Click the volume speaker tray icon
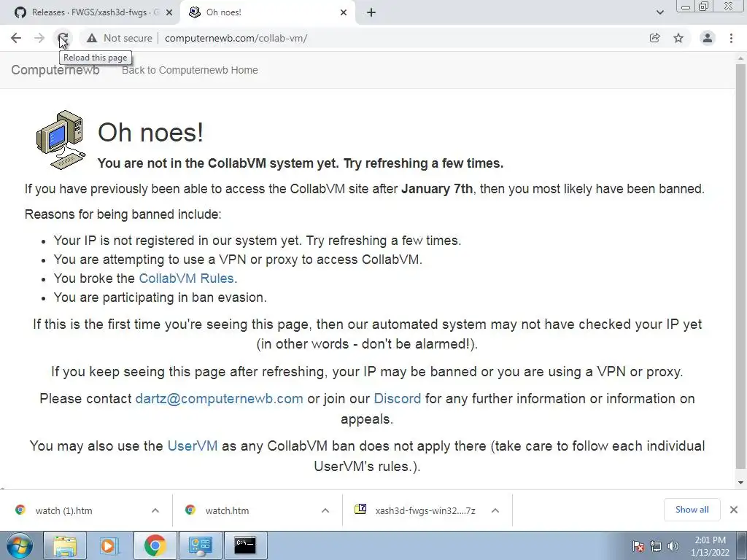Image resolution: width=747 pixels, height=560 pixels. pyautogui.click(x=673, y=546)
